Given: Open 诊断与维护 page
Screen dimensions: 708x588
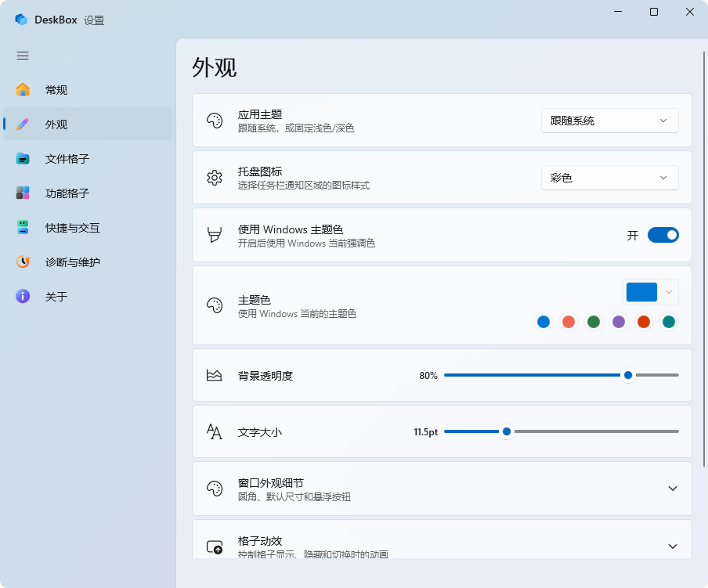Looking at the screenshot, I should (88, 262).
